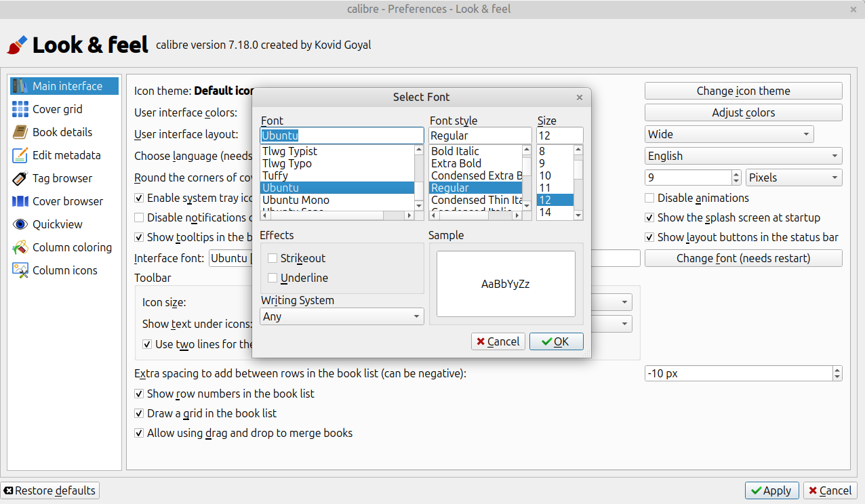Choose Ubuntu Mono in font list
Screen dimensions: 865x504
[x=296, y=200]
